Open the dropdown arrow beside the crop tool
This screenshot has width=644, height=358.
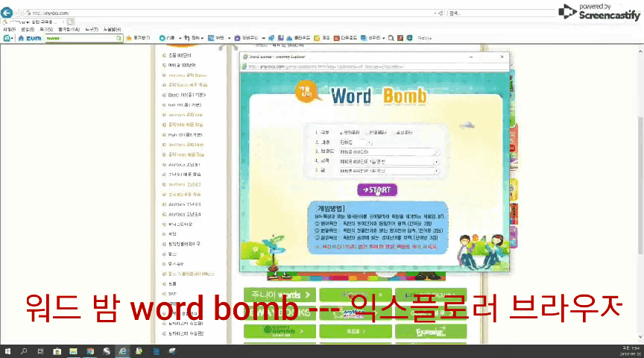pos(202,38)
